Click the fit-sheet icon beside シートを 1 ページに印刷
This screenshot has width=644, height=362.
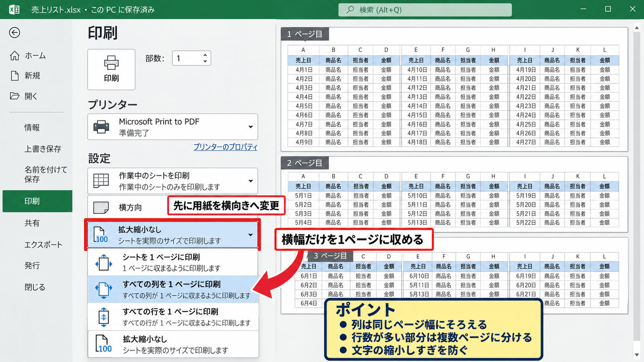tap(104, 263)
